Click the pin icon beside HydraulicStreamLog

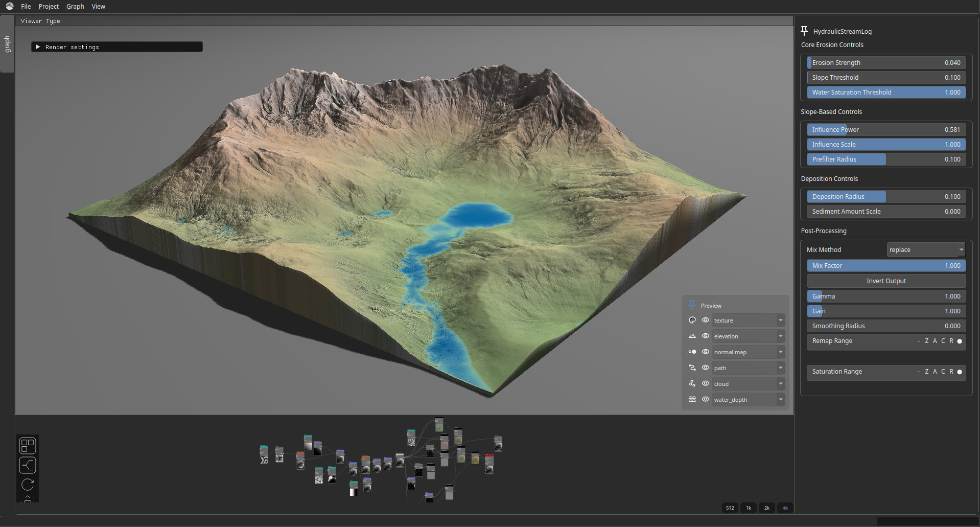804,31
